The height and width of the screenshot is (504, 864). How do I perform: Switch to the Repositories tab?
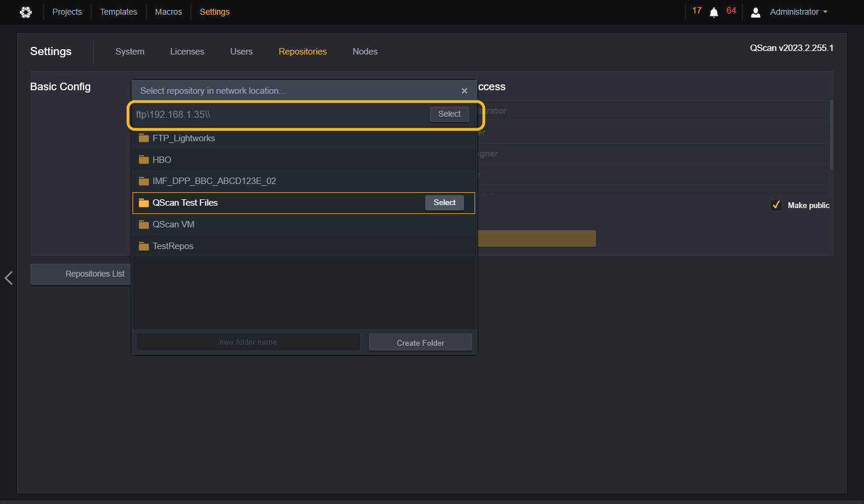[x=303, y=52]
